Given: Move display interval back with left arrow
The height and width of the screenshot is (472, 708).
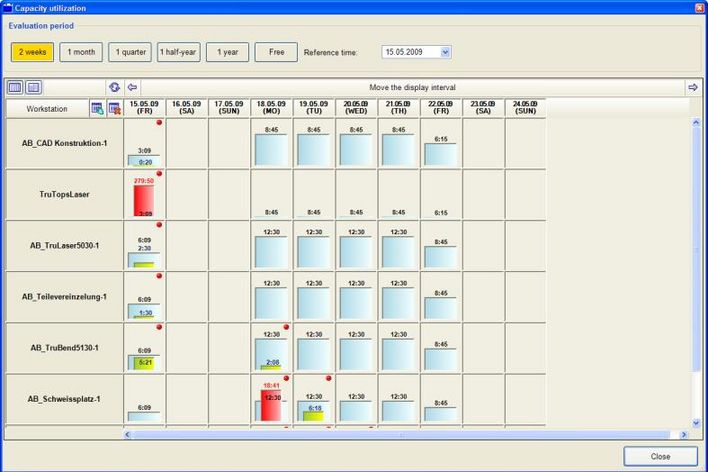Looking at the screenshot, I should click(132, 87).
